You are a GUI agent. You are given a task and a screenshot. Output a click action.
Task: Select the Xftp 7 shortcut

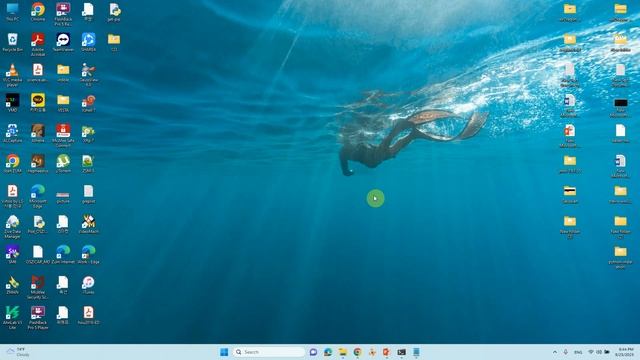point(89,133)
